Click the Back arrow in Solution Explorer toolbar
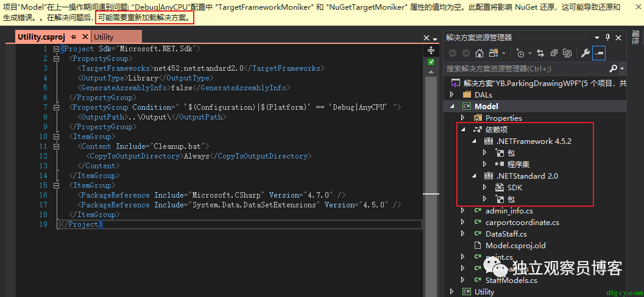644x297 pixels. [x=453, y=53]
